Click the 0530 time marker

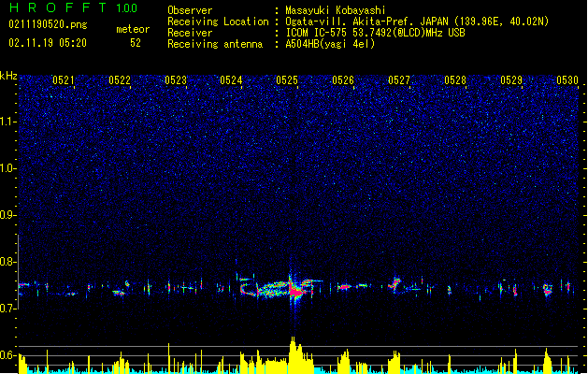pos(567,80)
